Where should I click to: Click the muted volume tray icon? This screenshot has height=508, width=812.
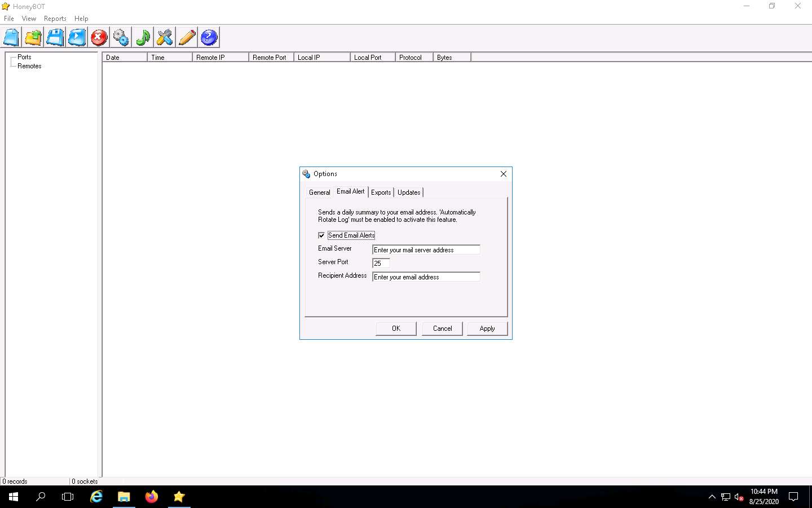[739, 497]
